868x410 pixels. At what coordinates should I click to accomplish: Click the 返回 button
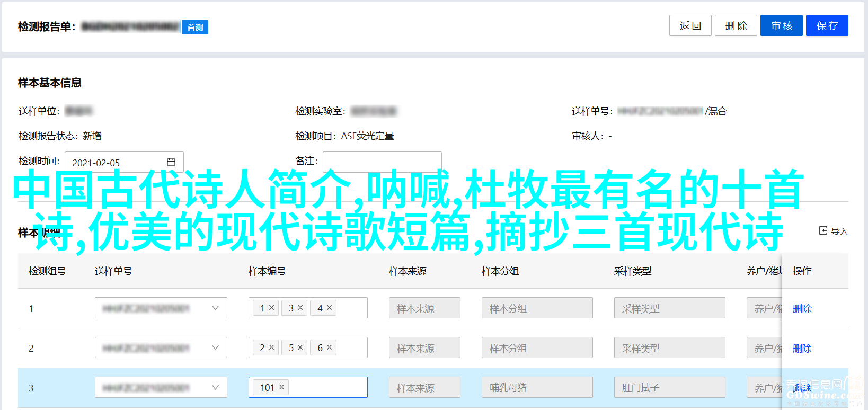coord(690,25)
